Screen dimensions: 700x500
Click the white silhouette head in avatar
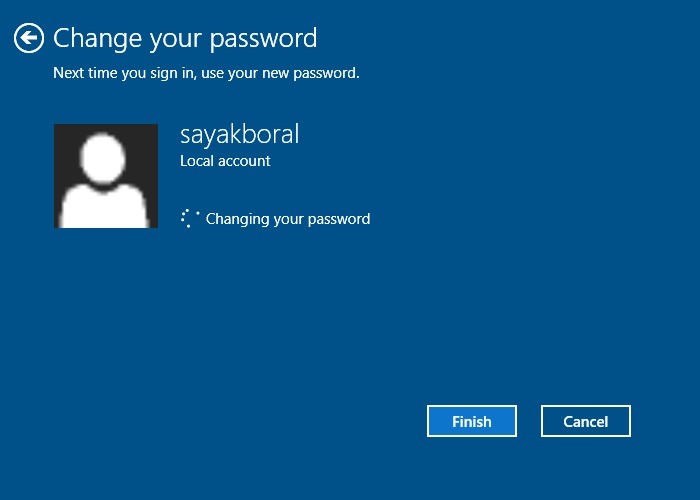pyautogui.click(x=103, y=158)
